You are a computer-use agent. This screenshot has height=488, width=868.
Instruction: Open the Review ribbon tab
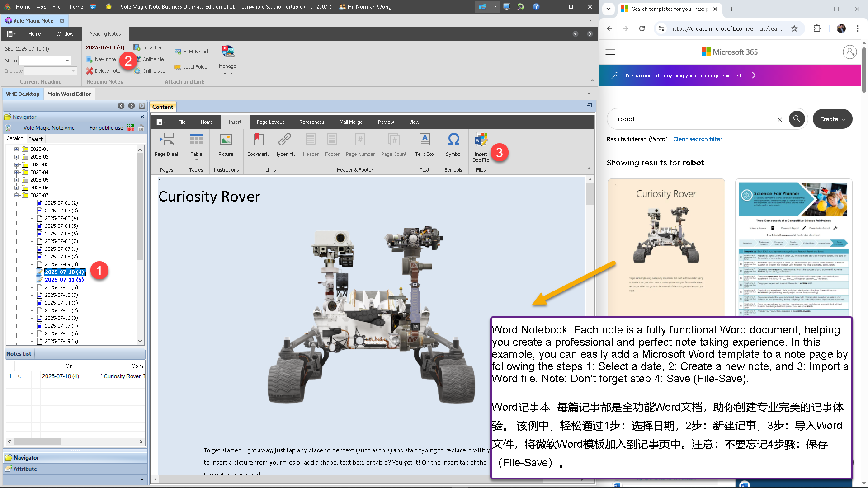click(x=386, y=122)
